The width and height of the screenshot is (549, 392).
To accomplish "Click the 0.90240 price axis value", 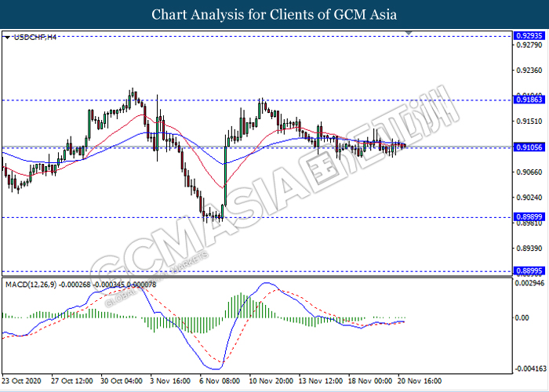I will pyautogui.click(x=529, y=198).
